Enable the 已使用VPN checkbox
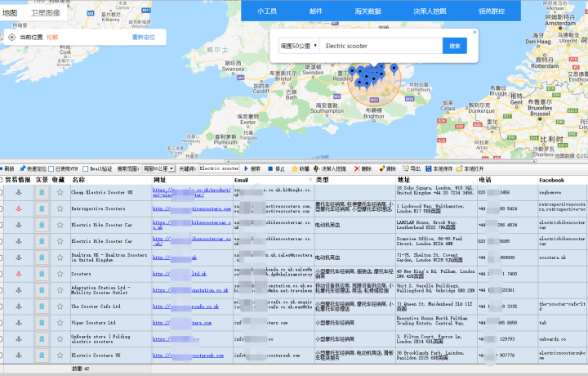 51,169
